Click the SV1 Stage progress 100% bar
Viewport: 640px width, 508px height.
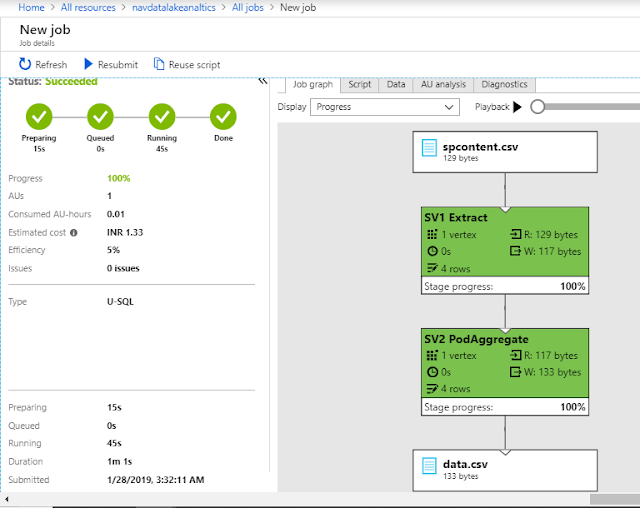click(x=505, y=286)
